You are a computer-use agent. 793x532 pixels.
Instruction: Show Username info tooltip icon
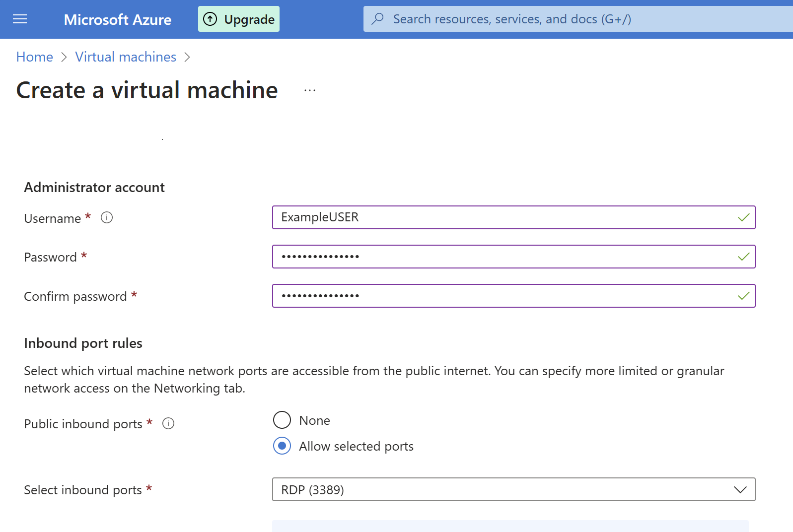[x=107, y=218]
